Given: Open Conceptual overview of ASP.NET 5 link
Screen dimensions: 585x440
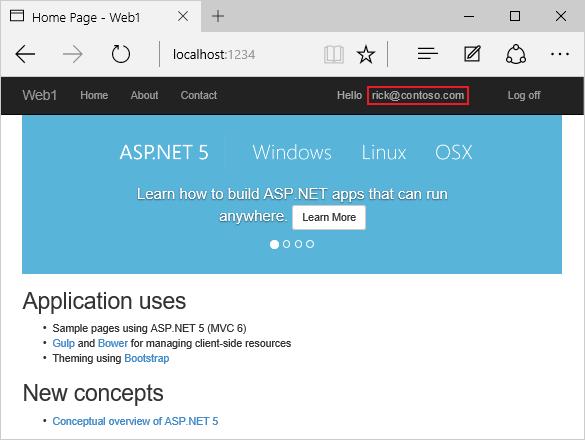Looking at the screenshot, I should [x=135, y=421].
